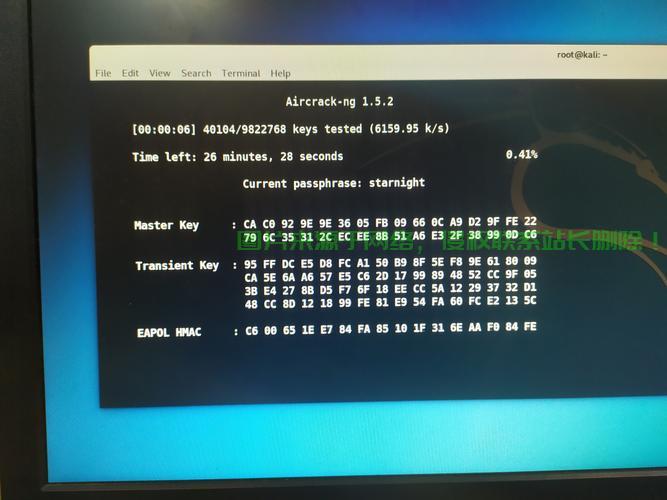667x500 pixels.
Task: Click the last Transient Key hex row
Action: (390, 302)
